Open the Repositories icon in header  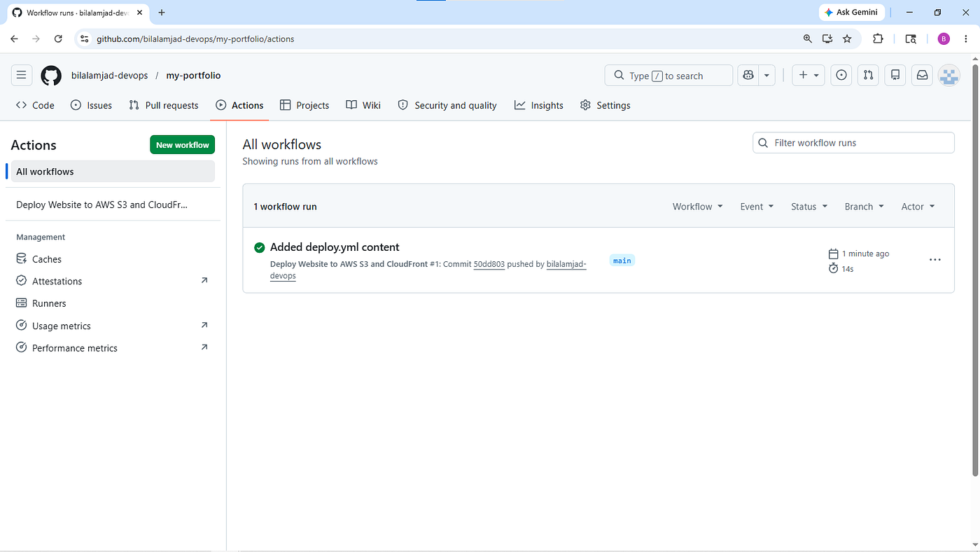pos(895,76)
